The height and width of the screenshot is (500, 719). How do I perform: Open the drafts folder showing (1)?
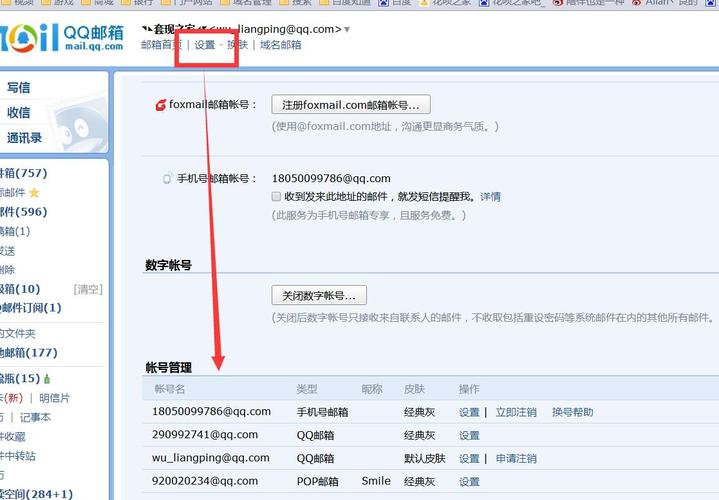(x=15, y=231)
